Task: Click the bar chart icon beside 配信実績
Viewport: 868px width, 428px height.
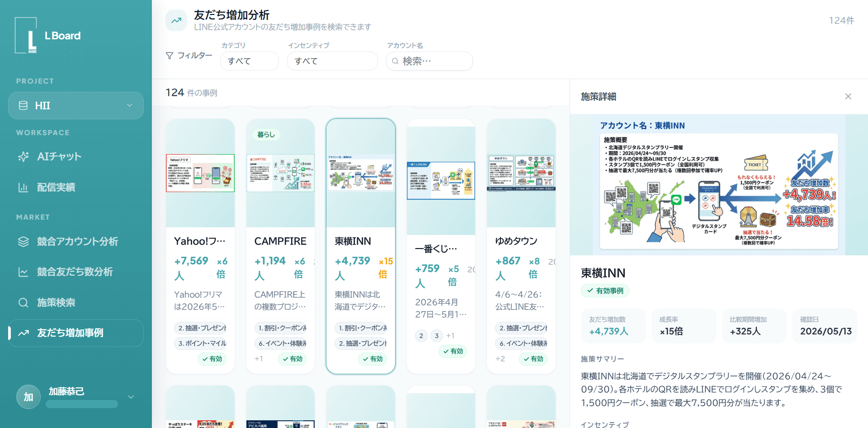Action: (x=23, y=187)
